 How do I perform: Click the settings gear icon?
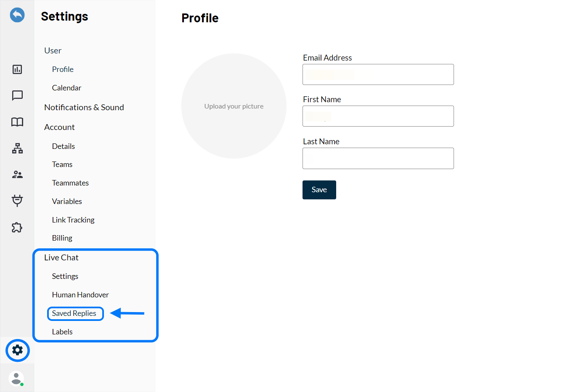tap(18, 350)
